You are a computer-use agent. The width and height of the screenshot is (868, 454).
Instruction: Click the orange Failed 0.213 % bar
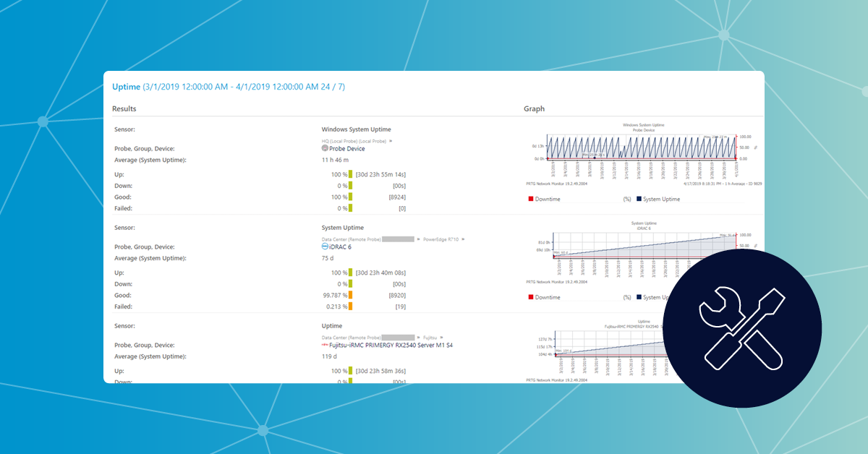click(x=351, y=307)
